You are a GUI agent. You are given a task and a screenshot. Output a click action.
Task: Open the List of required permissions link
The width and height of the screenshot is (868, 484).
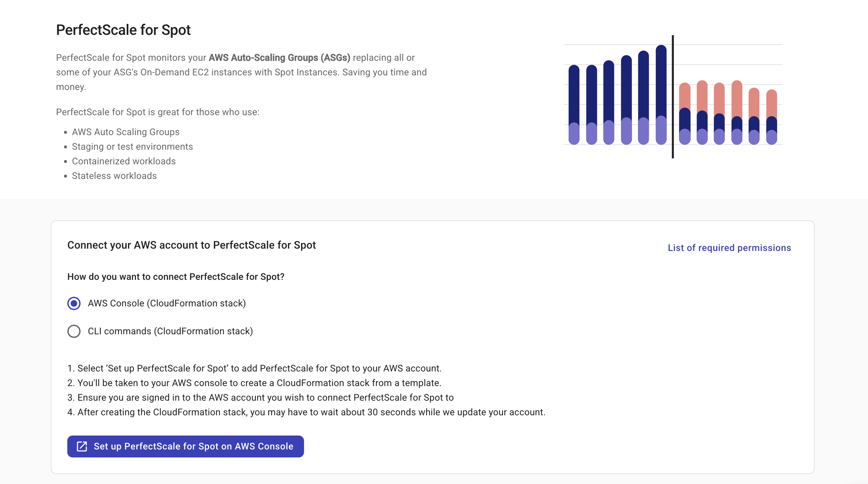click(729, 248)
